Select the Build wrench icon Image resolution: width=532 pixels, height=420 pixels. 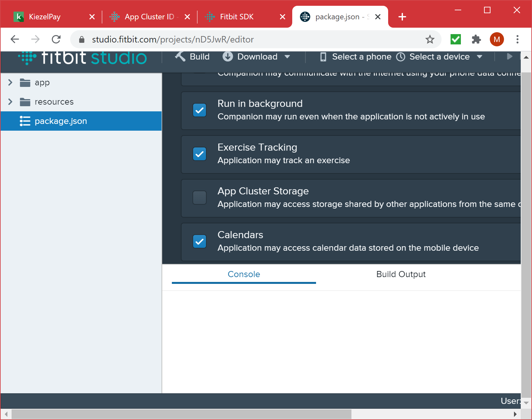click(x=180, y=57)
